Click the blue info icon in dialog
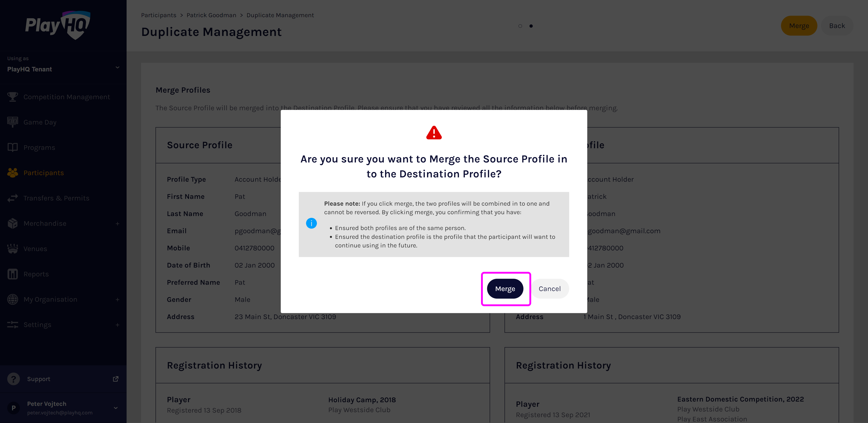Image resolution: width=868 pixels, height=423 pixels. [311, 223]
